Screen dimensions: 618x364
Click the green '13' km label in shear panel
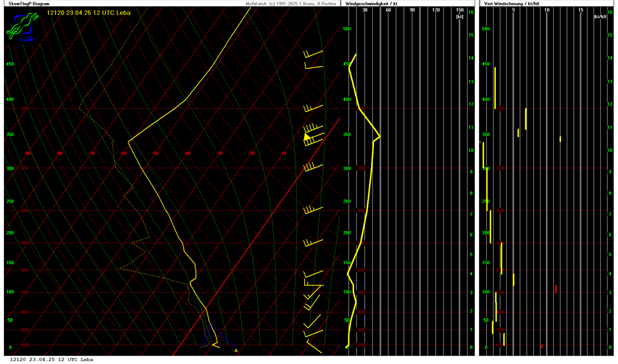(x=610, y=81)
